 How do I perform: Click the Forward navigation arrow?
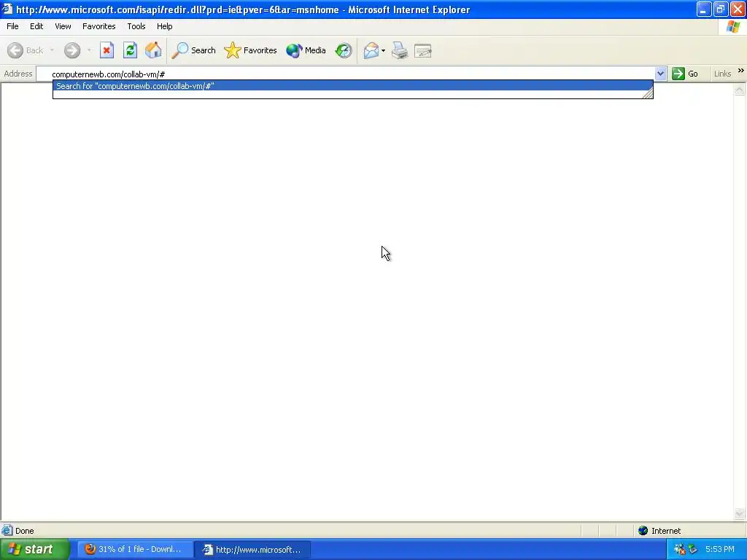72,50
